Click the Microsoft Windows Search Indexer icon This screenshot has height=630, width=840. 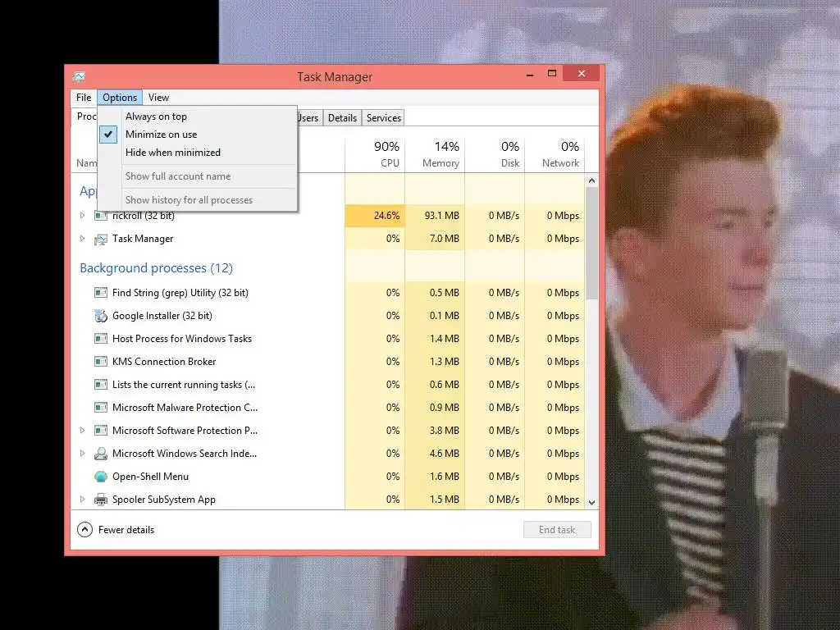101,454
